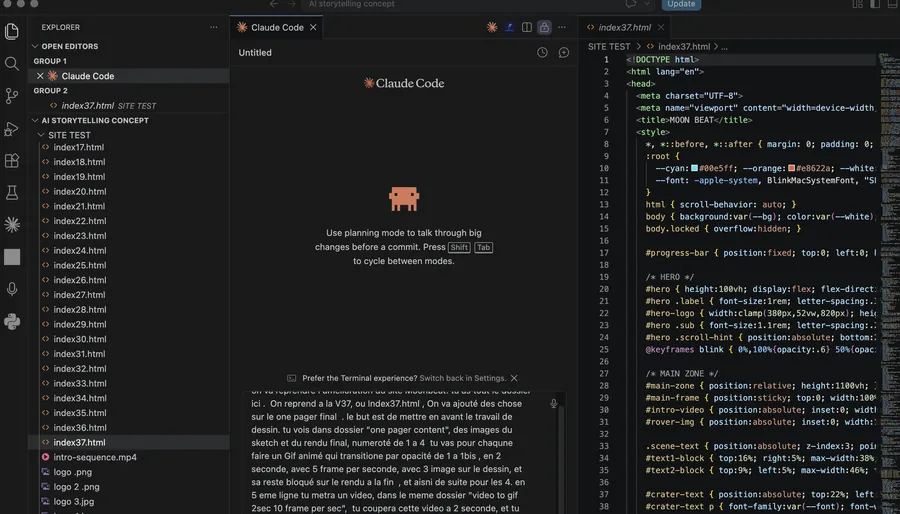Open the Extensions view
The image size is (900, 514).
point(11,161)
